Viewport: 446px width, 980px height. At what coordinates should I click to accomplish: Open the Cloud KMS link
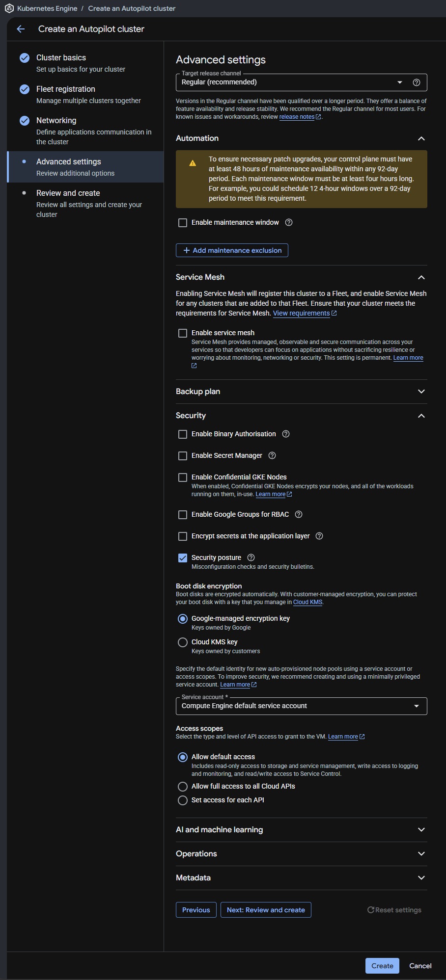[307, 602]
